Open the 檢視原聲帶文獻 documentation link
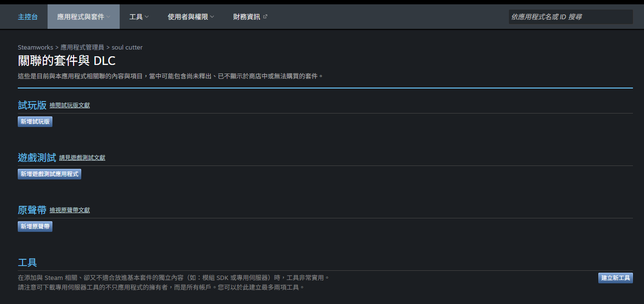 click(70, 210)
